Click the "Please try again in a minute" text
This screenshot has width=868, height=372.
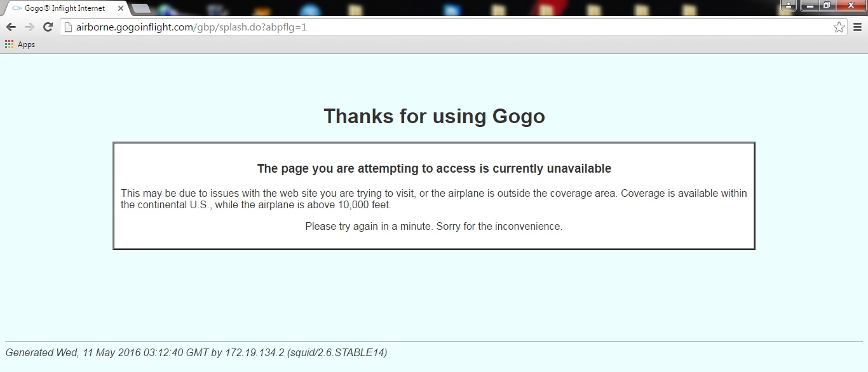pyautogui.click(x=434, y=226)
